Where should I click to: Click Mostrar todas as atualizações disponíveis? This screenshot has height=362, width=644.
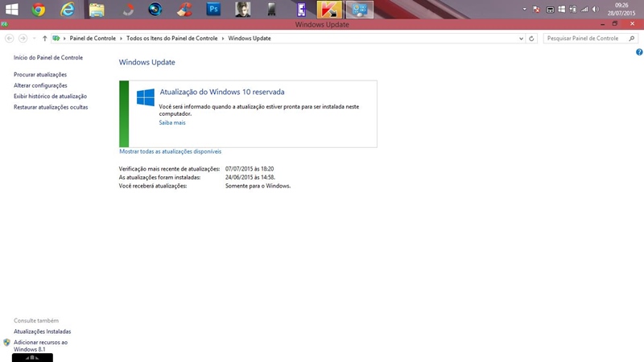tap(170, 151)
